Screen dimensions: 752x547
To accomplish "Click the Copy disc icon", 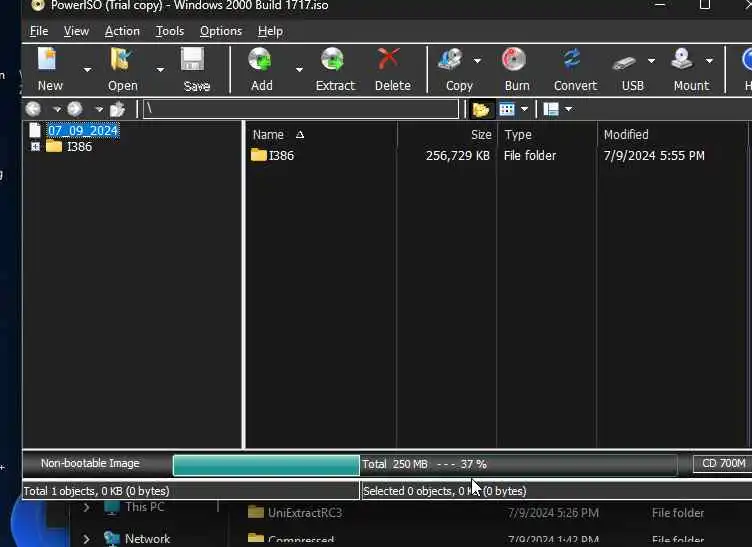I will pyautogui.click(x=450, y=59).
